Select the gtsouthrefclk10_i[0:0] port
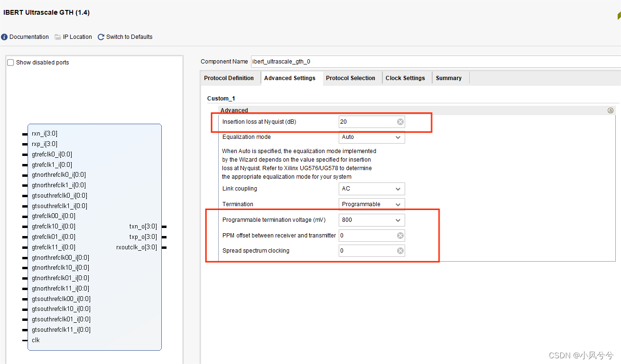This screenshot has width=621, height=364. pyautogui.click(x=61, y=309)
